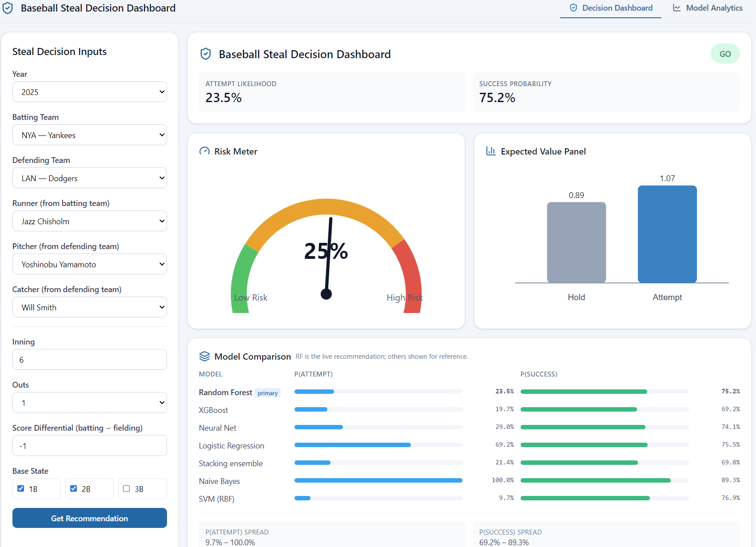Switch to the Decision Dashboard tab
Image resolution: width=756 pixels, height=547 pixels.
pyautogui.click(x=611, y=8)
